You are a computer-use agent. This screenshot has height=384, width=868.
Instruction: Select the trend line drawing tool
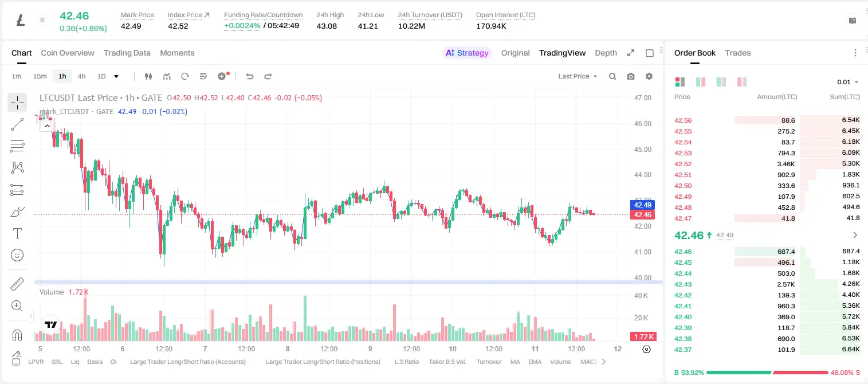(17, 124)
